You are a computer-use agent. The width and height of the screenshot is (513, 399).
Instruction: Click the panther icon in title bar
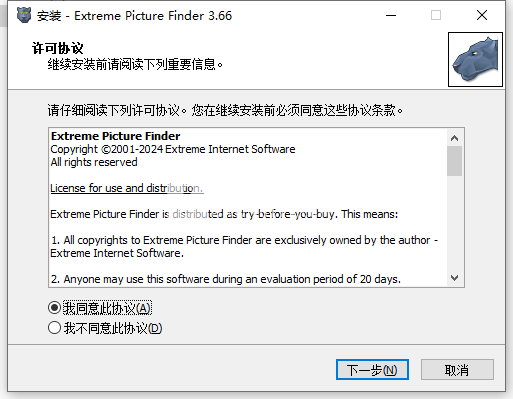coord(24,15)
